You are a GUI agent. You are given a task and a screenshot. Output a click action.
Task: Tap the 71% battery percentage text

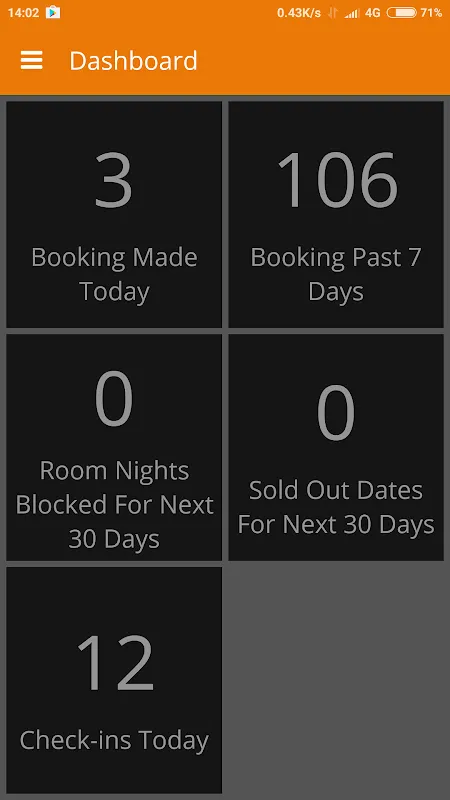(x=431, y=13)
